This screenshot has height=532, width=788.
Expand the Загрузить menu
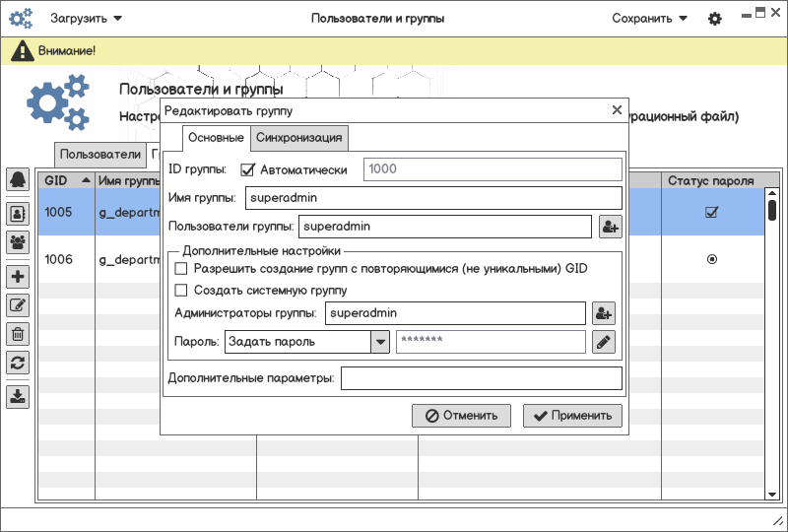(87, 19)
